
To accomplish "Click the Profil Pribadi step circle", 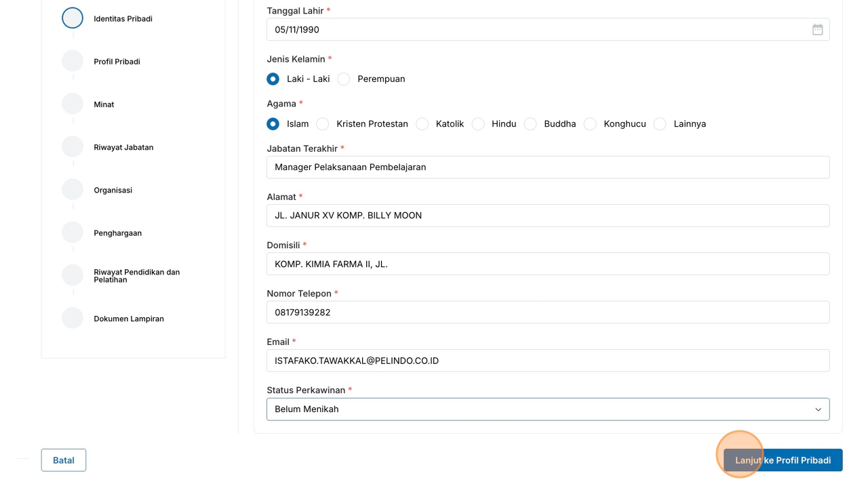I will click(73, 61).
